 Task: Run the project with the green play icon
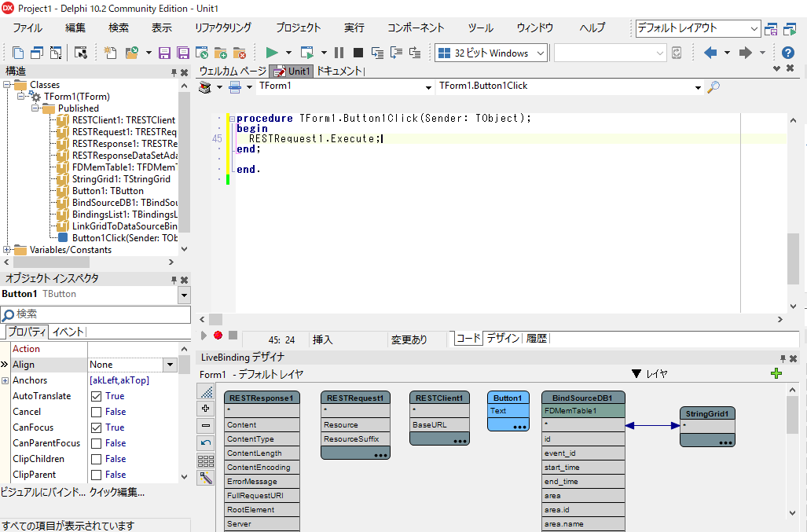[272, 53]
